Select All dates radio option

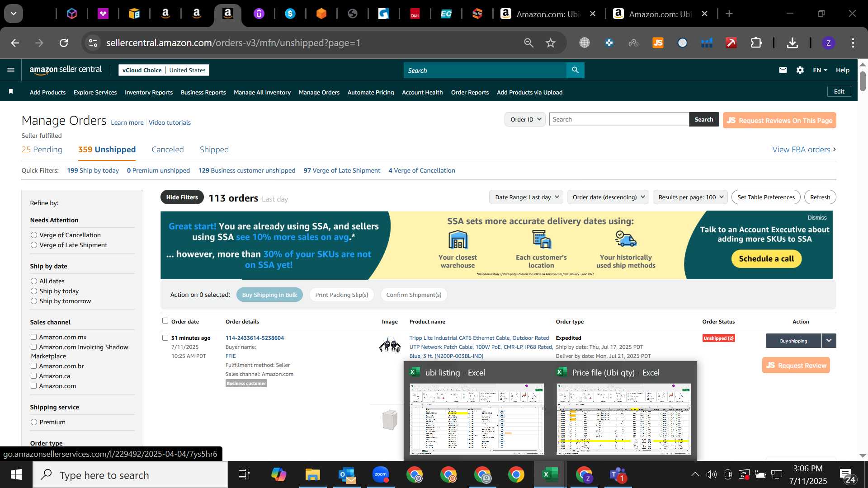click(x=34, y=281)
